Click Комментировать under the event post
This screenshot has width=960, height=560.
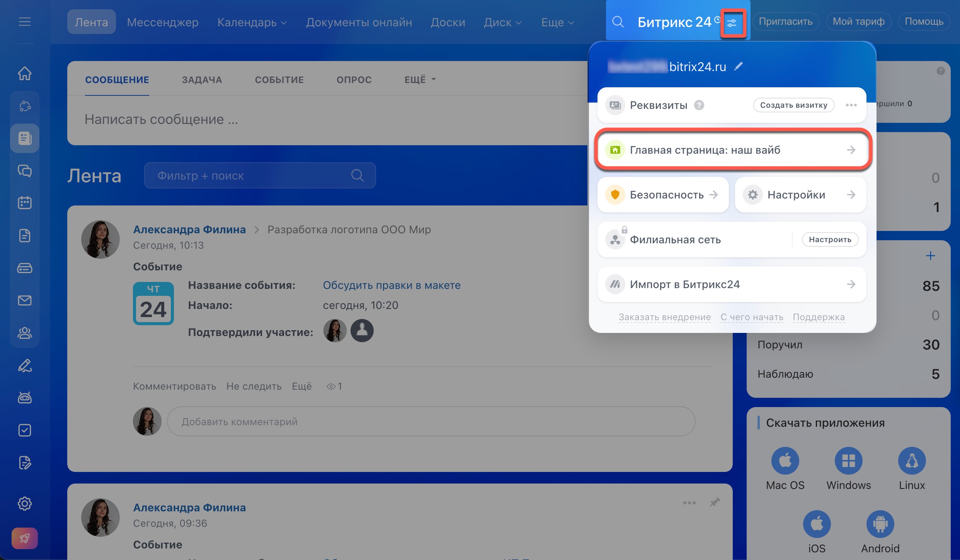point(175,386)
